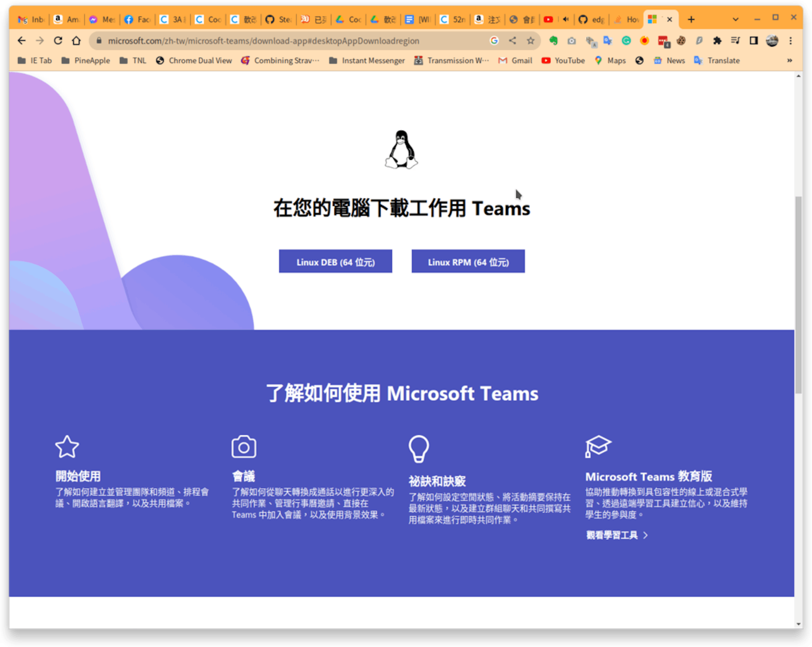The image size is (812, 647).
Task: Open the Transmission Web bookmark
Action: [452, 61]
